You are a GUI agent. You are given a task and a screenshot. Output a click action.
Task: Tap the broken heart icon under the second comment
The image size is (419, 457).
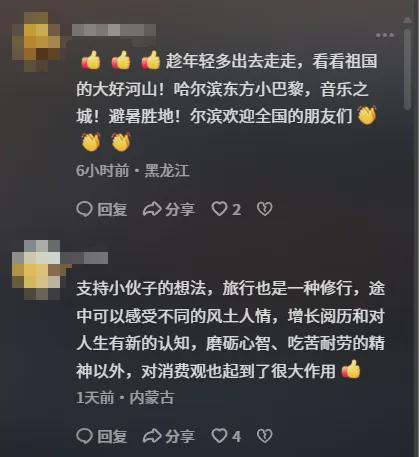point(265,436)
